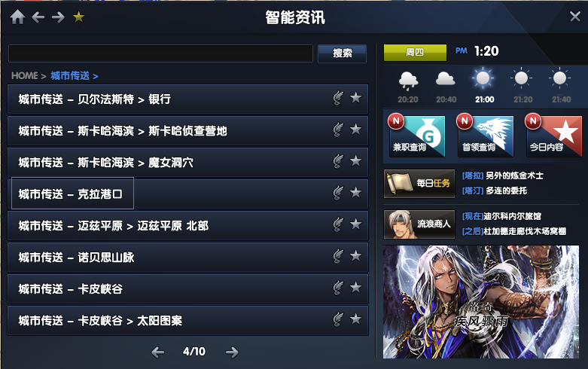Favorite the 魔女洞穴 entry star
Image resolution: width=588 pixels, height=369 pixels.
coord(356,161)
